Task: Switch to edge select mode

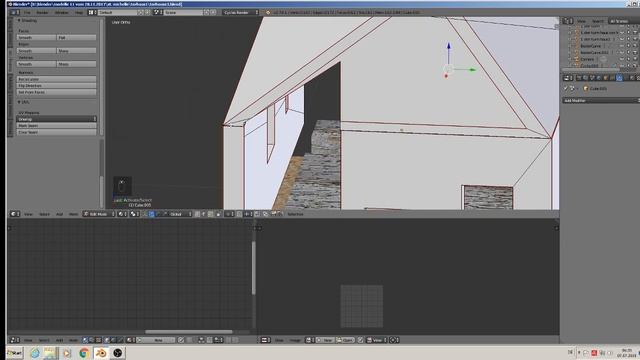Action: [204, 214]
